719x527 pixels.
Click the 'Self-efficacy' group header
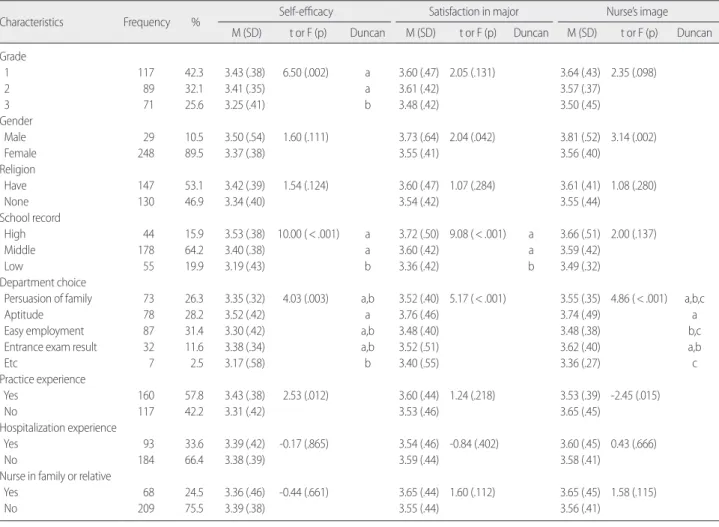(306, 11)
